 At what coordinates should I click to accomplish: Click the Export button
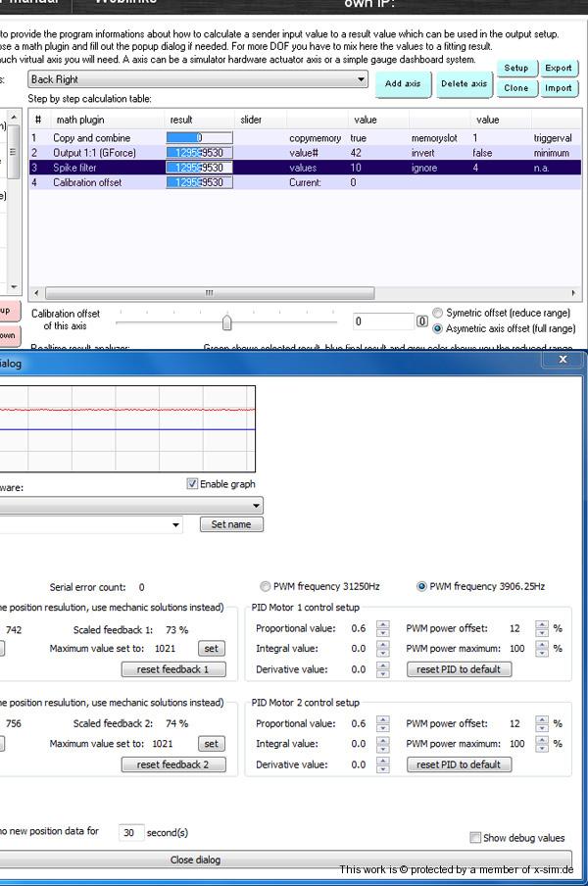pyautogui.click(x=559, y=69)
